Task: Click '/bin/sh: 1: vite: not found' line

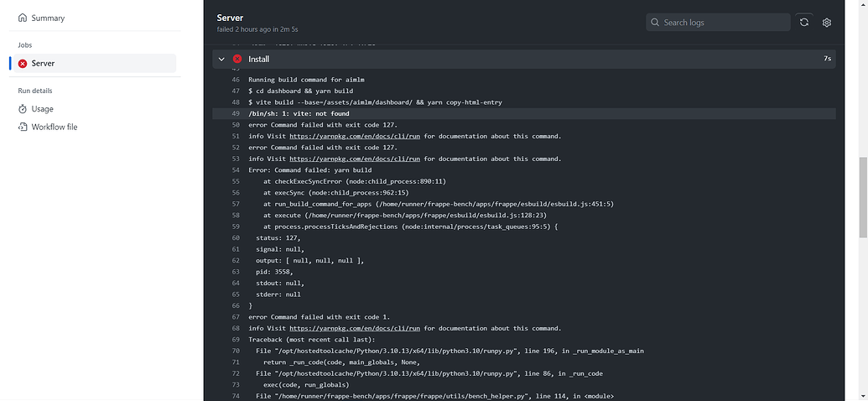Action: tap(299, 113)
